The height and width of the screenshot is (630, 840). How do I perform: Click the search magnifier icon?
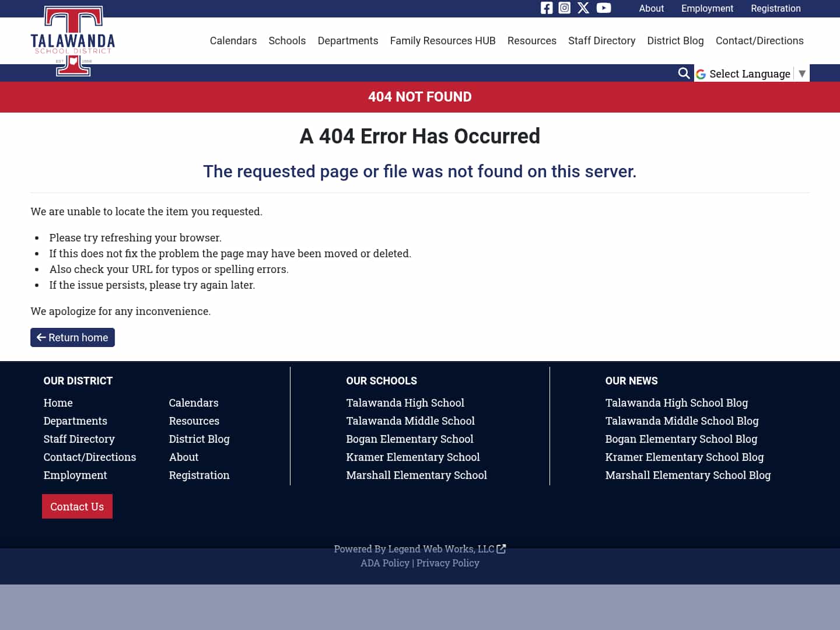pyautogui.click(x=684, y=73)
